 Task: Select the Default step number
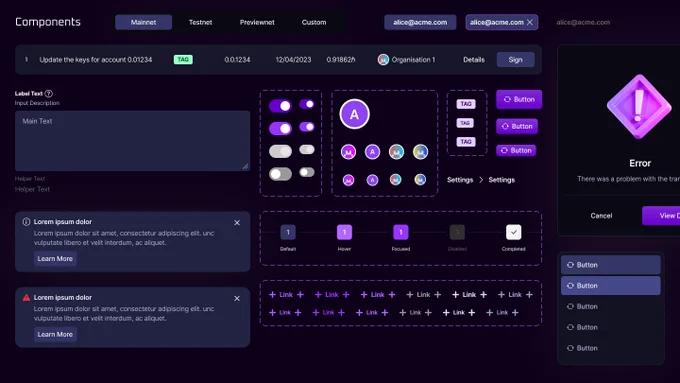[x=288, y=232]
